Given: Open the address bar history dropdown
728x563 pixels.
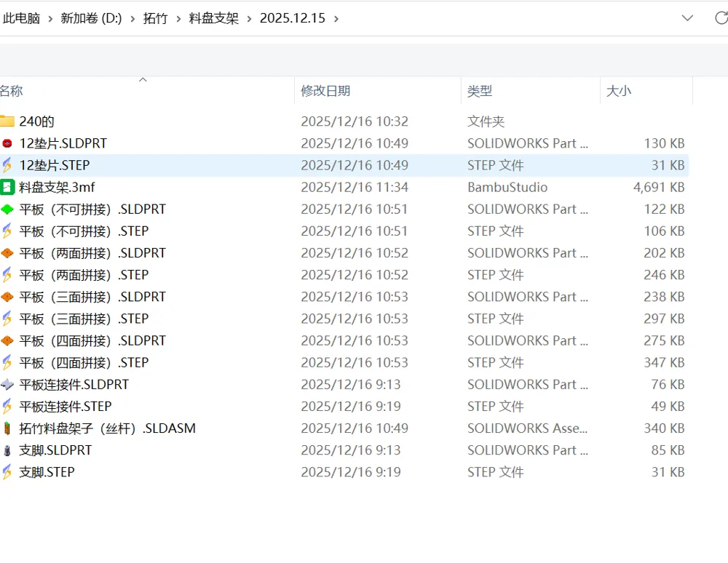Looking at the screenshot, I should (x=687, y=18).
